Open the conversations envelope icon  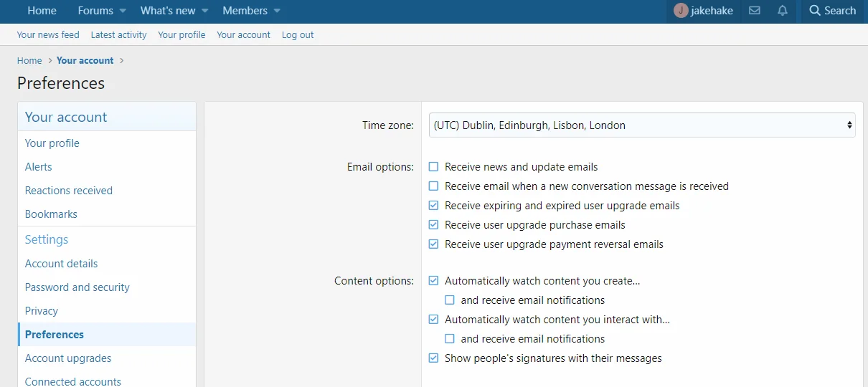tap(754, 11)
